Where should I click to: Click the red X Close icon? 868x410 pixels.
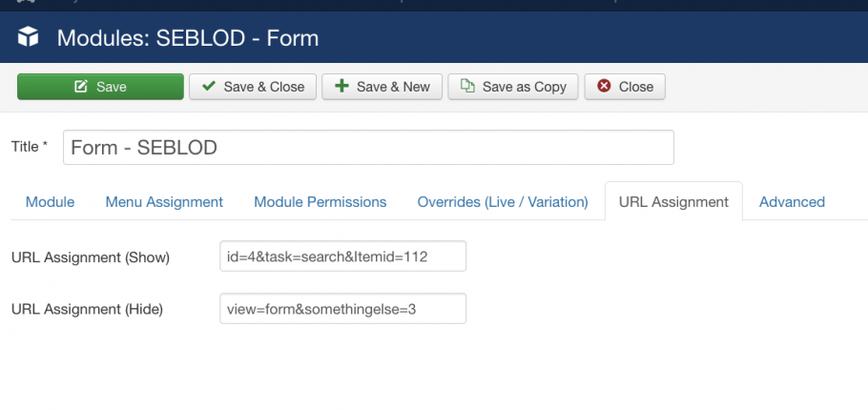(604, 86)
